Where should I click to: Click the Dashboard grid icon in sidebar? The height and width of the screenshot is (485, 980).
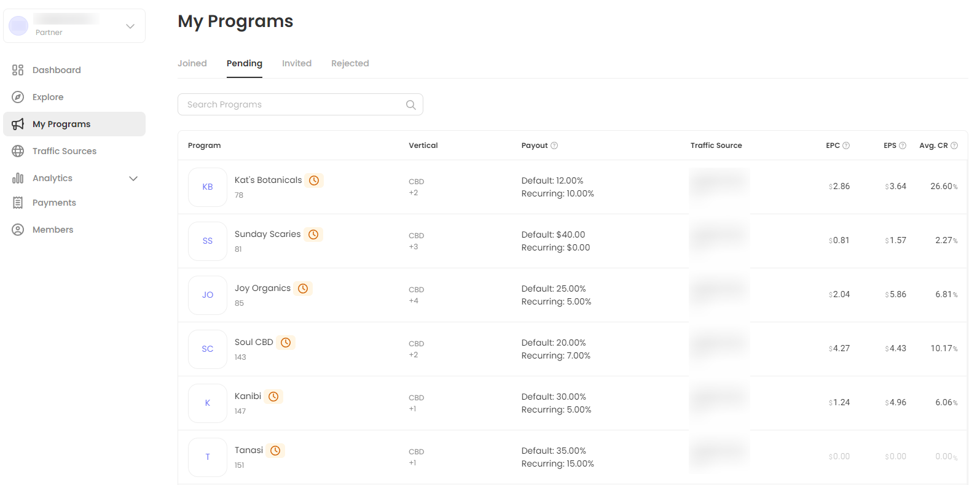click(x=18, y=70)
